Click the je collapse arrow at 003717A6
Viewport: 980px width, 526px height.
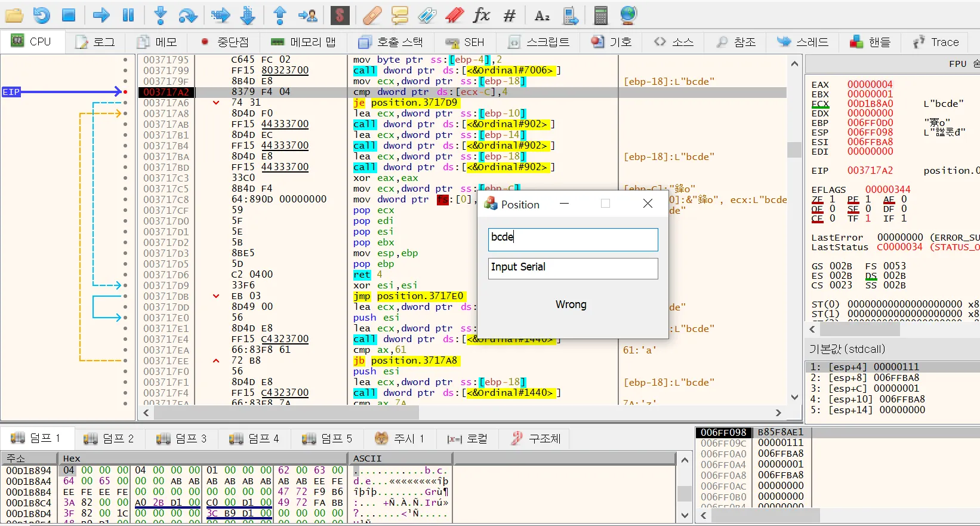coord(216,103)
